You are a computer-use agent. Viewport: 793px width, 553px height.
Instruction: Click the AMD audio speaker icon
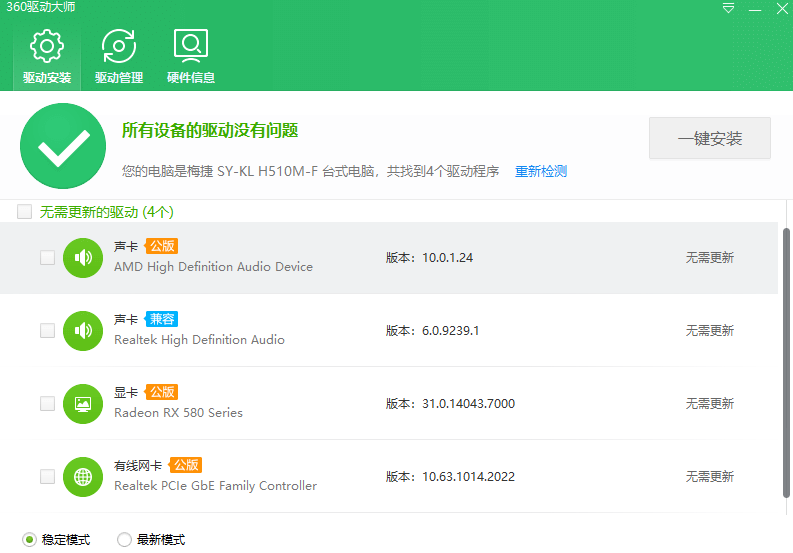[x=83, y=258]
